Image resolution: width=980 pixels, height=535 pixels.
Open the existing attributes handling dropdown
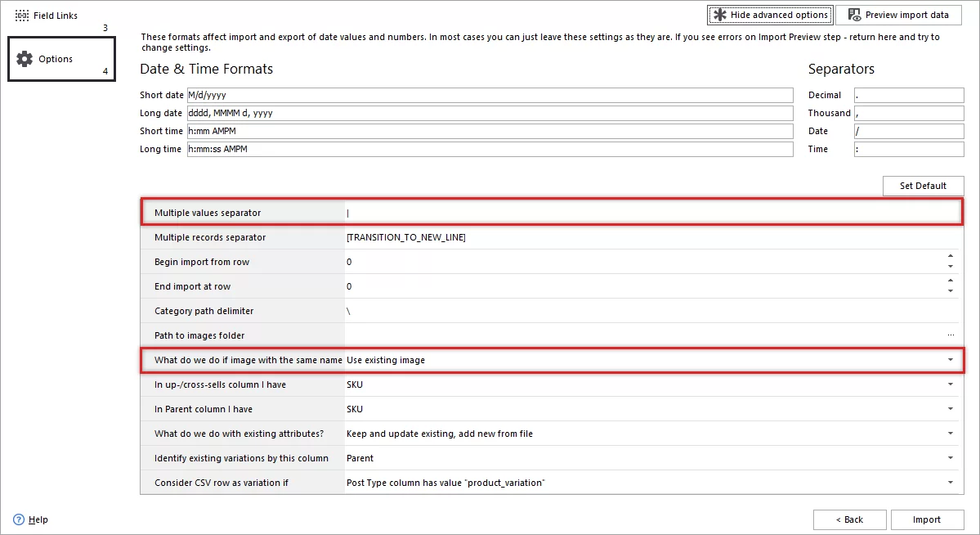[950, 434]
